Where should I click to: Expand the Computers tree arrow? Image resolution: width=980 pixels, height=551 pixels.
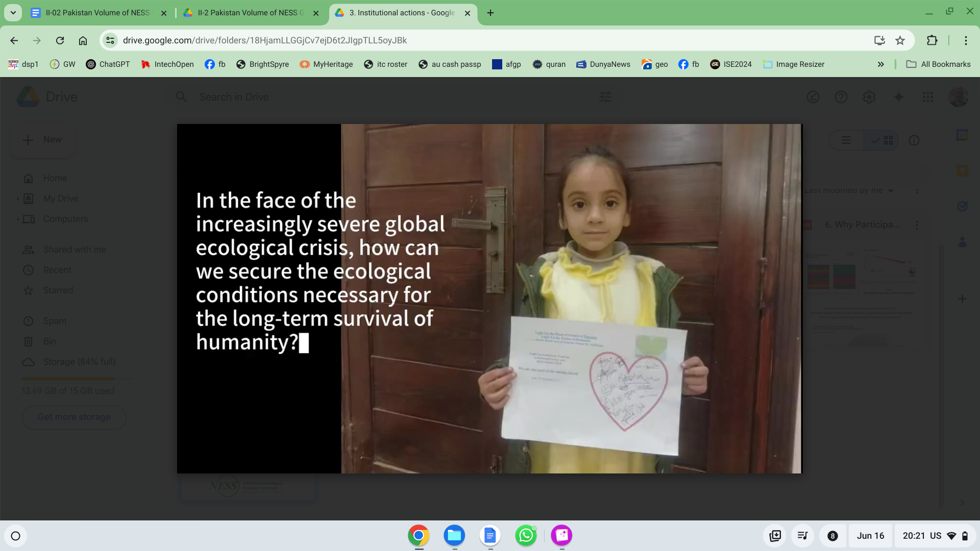(x=18, y=219)
